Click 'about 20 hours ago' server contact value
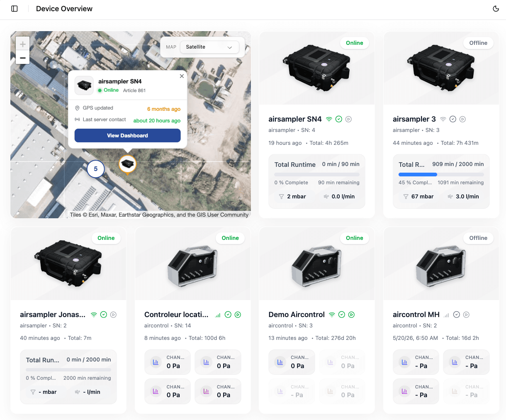 tap(157, 121)
